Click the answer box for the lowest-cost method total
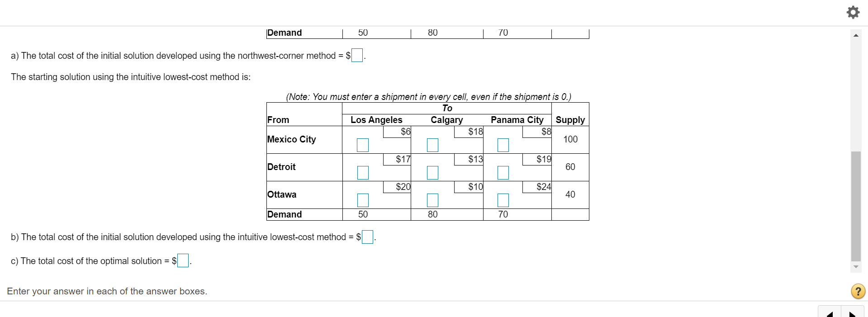 367,237
